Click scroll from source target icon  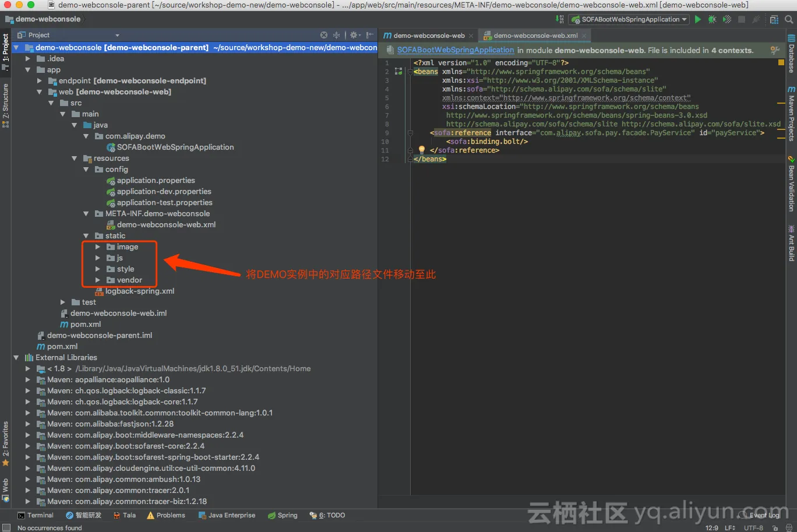point(324,35)
